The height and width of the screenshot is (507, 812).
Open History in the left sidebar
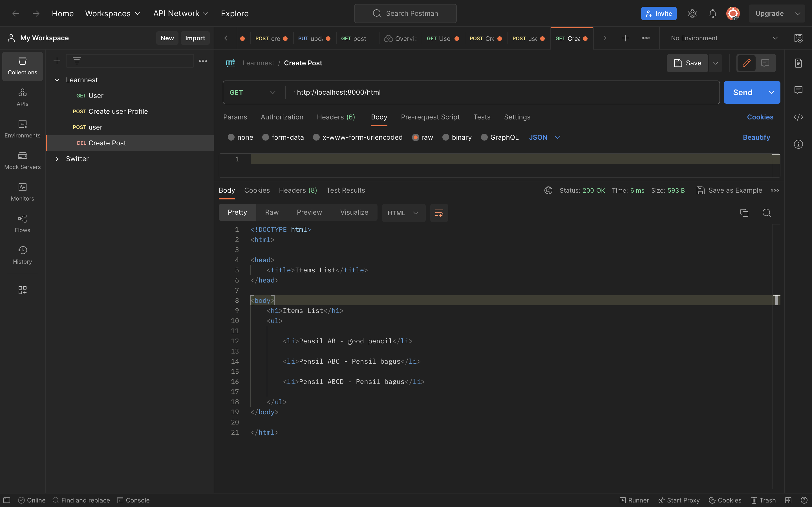click(x=23, y=255)
